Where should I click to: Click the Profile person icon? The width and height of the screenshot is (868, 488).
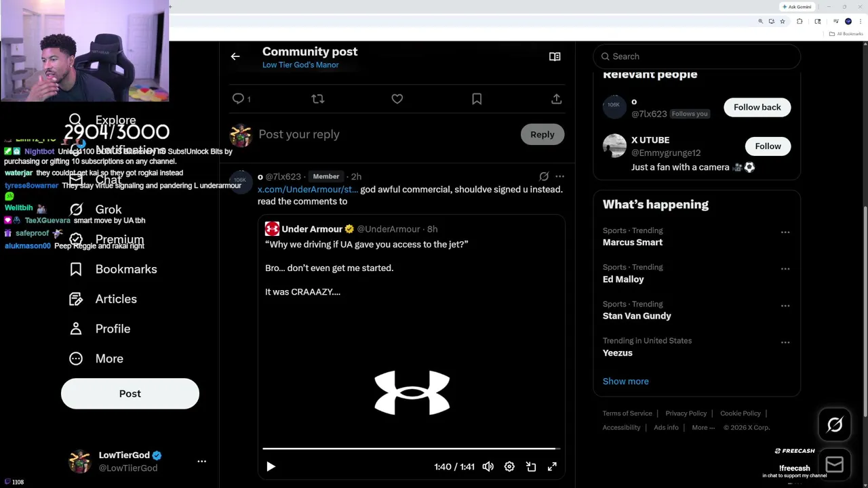click(x=76, y=329)
